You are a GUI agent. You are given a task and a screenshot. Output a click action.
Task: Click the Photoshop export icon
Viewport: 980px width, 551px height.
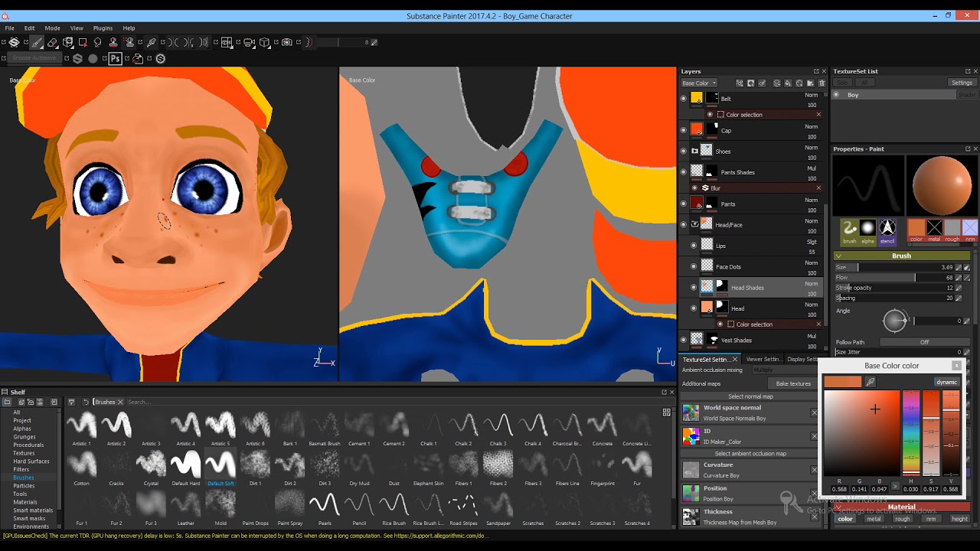coord(115,59)
